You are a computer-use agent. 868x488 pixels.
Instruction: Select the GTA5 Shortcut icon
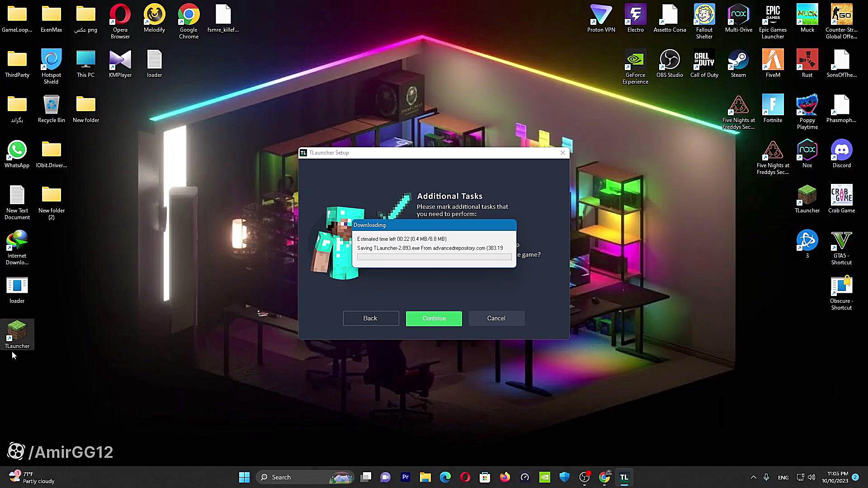(x=841, y=247)
